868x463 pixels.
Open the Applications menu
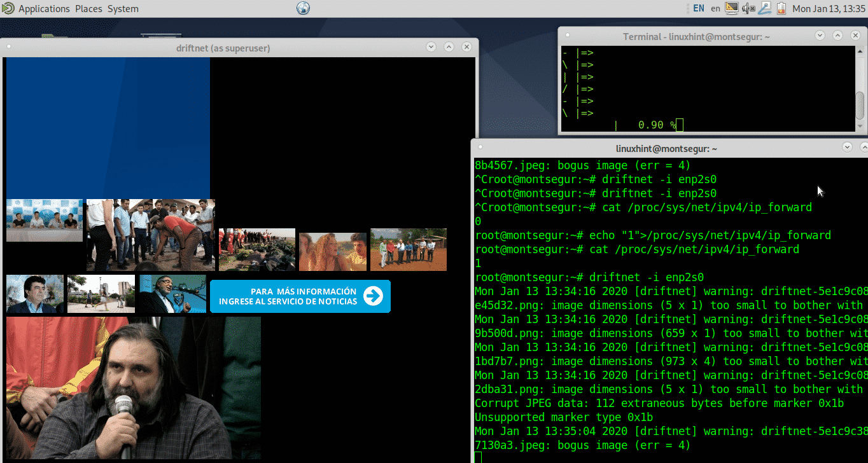tap(44, 9)
